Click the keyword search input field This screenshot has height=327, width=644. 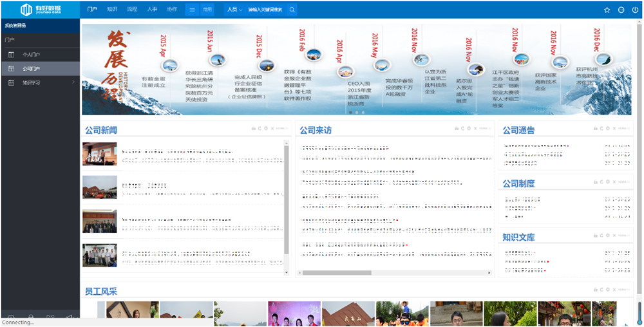[266, 10]
